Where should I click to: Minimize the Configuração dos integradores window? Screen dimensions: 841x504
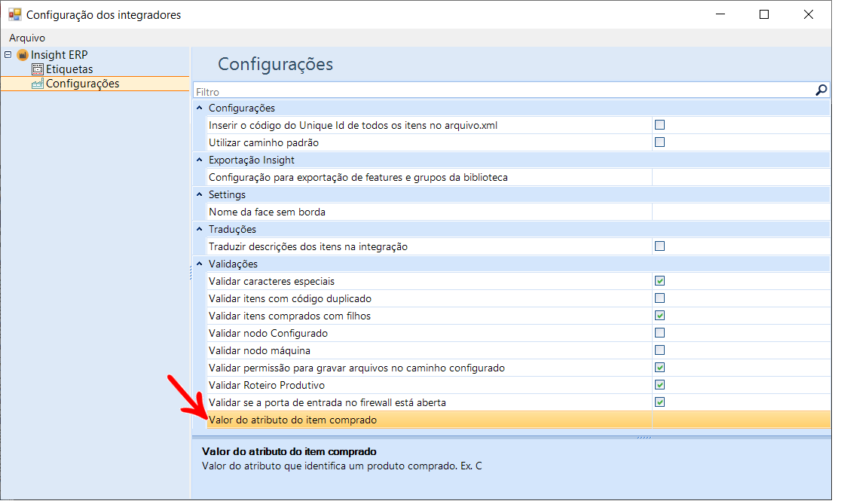tap(720, 14)
